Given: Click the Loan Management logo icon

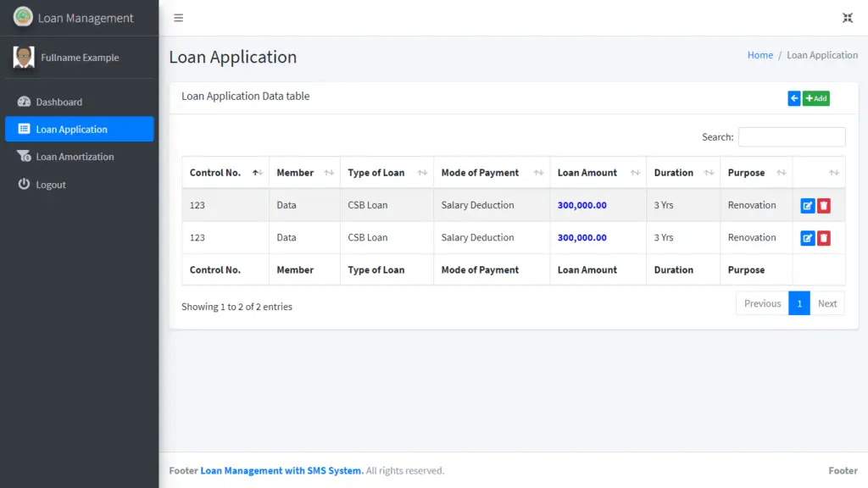Looking at the screenshot, I should point(23,17).
